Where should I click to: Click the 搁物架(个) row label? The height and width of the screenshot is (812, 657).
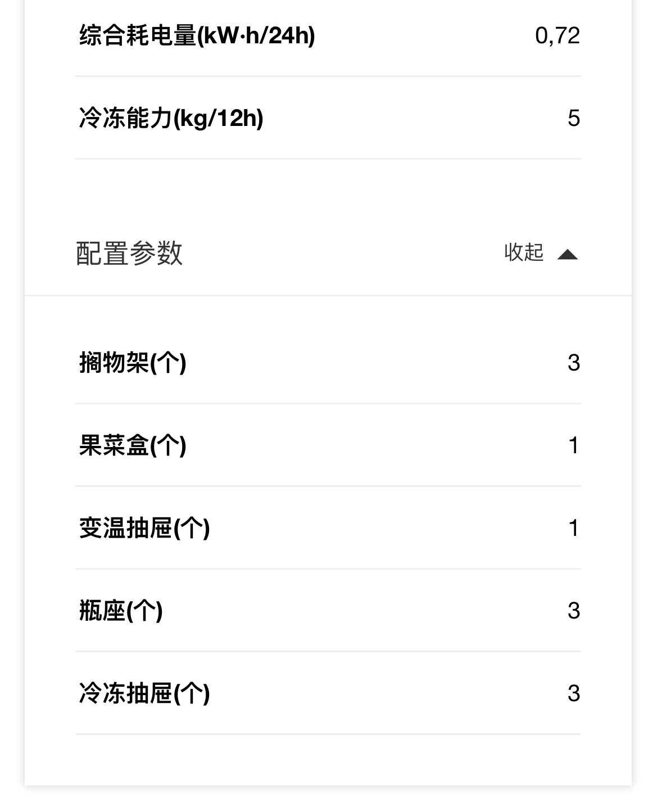133,363
